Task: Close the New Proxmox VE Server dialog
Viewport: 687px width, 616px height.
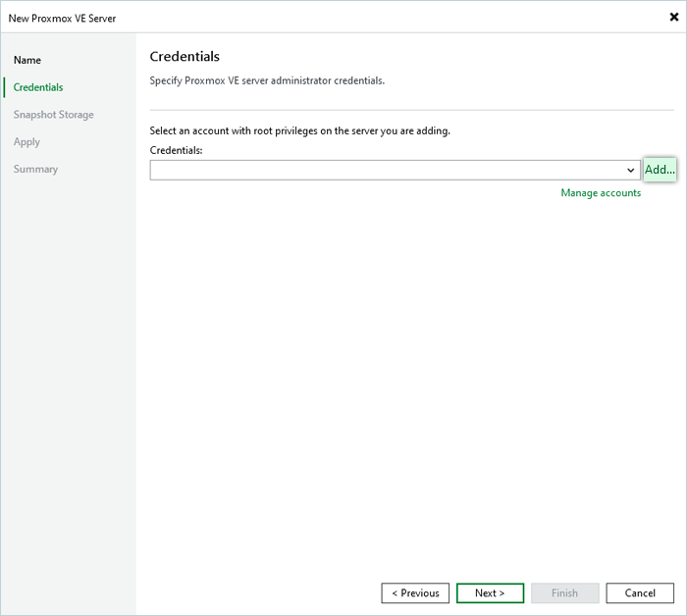Action: [x=673, y=17]
